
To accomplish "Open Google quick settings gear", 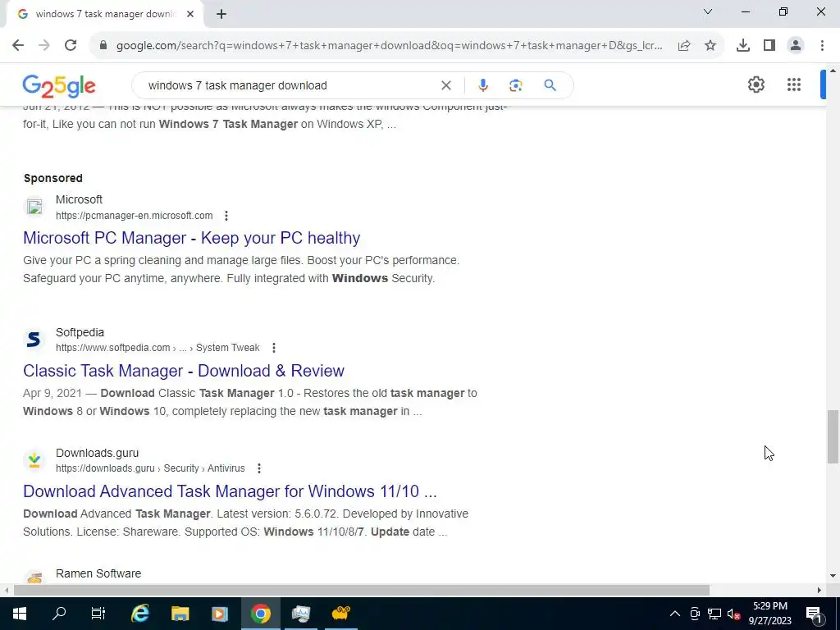I will [756, 84].
